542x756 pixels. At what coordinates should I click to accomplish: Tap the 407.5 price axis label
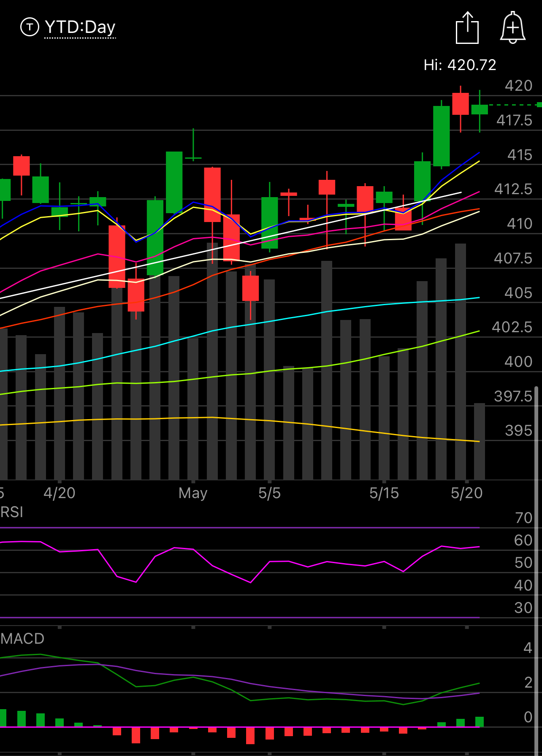point(513,258)
